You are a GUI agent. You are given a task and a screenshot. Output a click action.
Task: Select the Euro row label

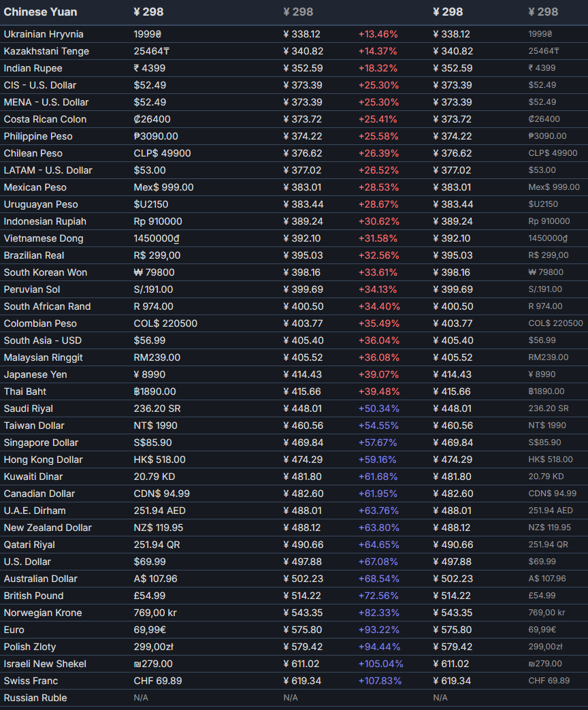click(x=14, y=630)
